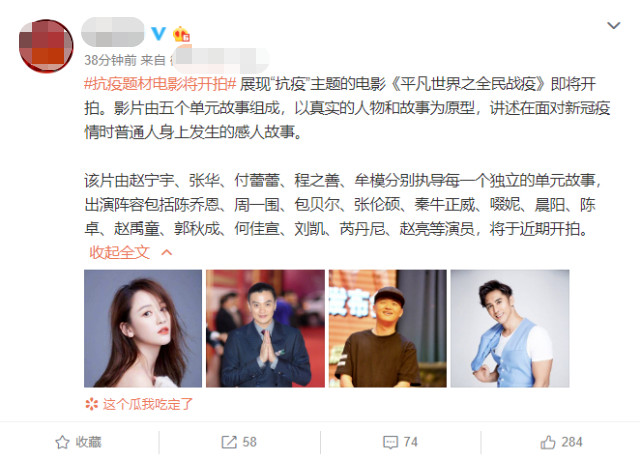The width and height of the screenshot is (640, 459).
Task: View the photo of man in suit
Action: pos(265,328)
